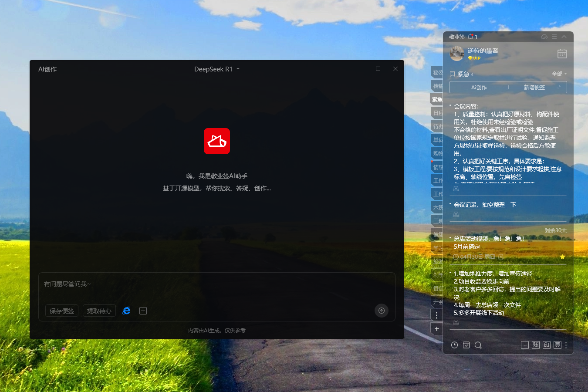Click the 算 calculator icon at bottom
The width and height of the screenshot is (588, 392).
pos(557,345)
